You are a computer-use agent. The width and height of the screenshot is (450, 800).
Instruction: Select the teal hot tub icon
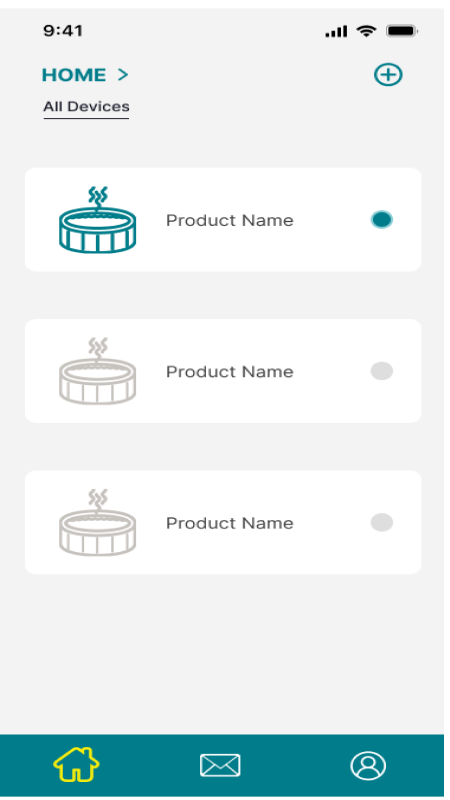click(x=97, y=219)
